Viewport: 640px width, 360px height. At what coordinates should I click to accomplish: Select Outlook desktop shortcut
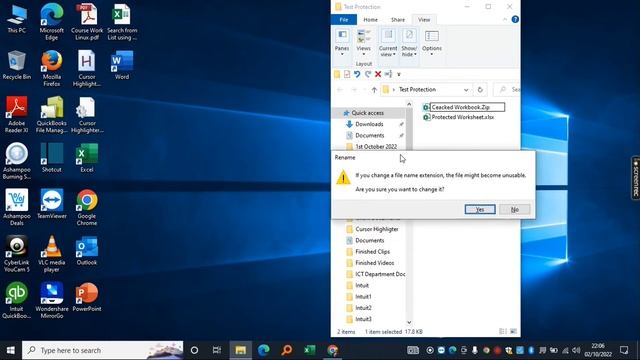click(x=87, y=251)
